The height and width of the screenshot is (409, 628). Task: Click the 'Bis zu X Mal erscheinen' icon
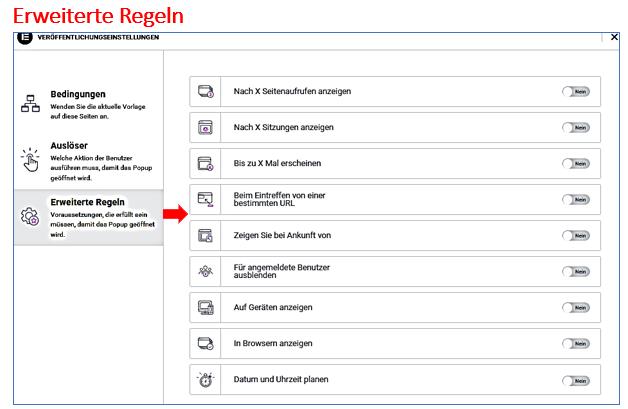tap(205, 164)
